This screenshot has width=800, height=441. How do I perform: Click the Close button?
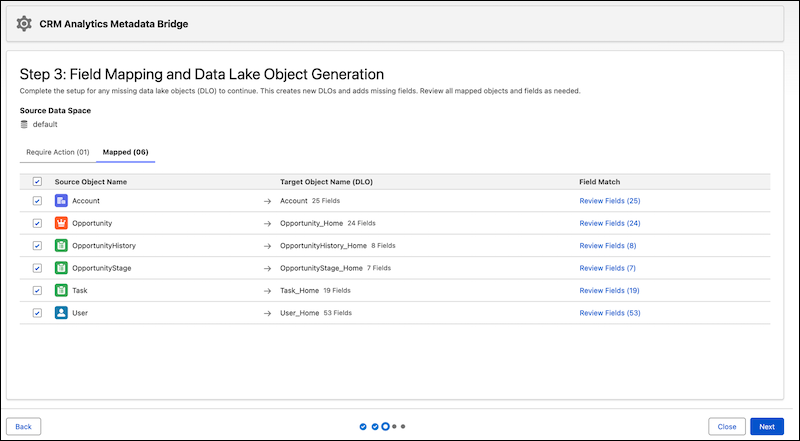727,427
